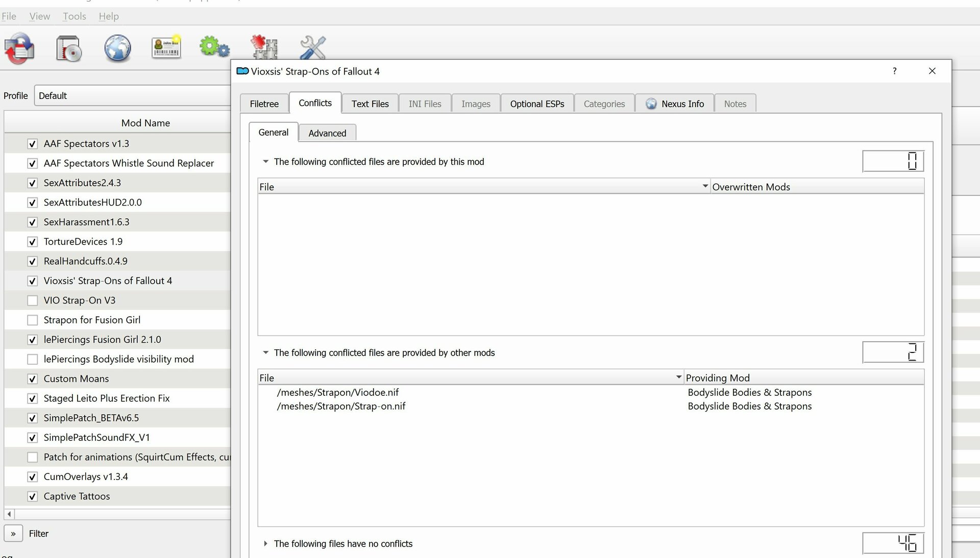The width and height of the screenshot is (980, 558).
Task: Collapse 'provided by this mod' section
Action: (x=265, y=162)
